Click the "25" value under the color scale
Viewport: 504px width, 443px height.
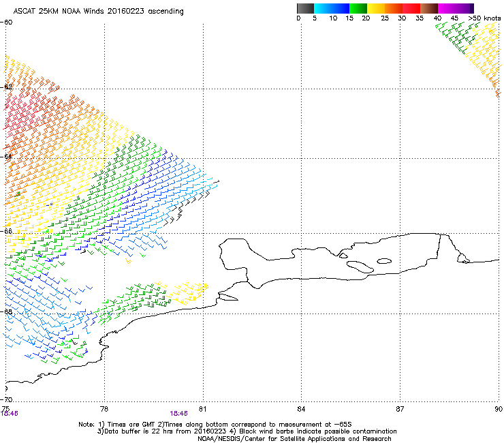[385, 18]
